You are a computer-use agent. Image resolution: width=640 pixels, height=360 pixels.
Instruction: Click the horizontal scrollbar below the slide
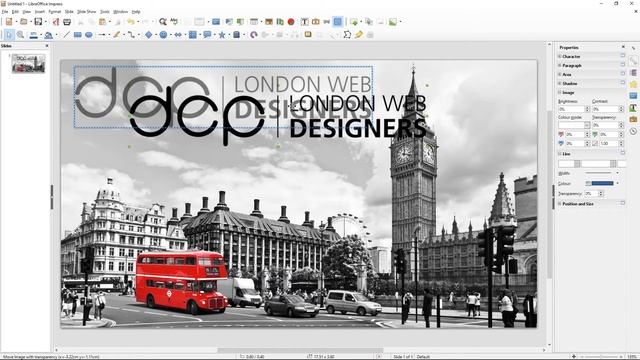300,350
